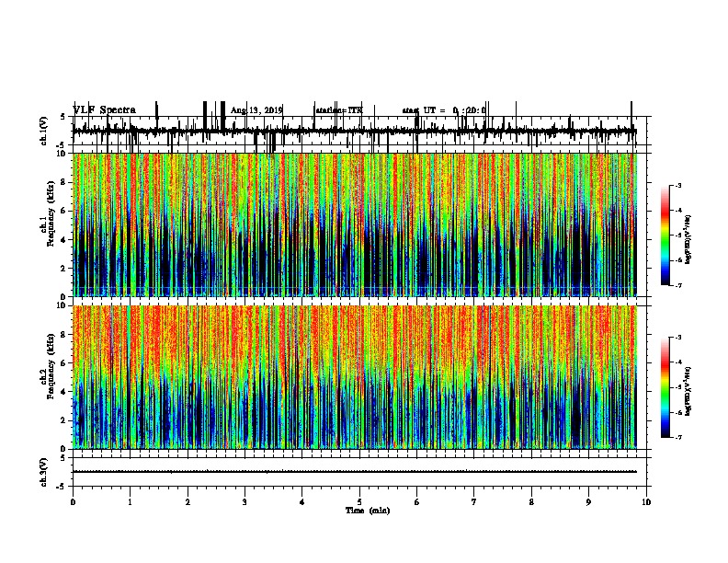
Task: Click the ch.2 spectrogram color scale bar
Action: coord(665,387)
